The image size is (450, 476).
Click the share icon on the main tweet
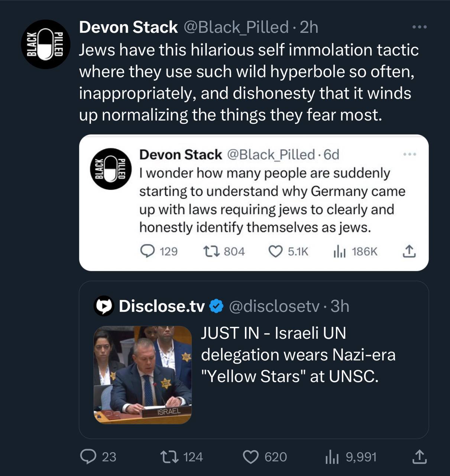point(419,457)
